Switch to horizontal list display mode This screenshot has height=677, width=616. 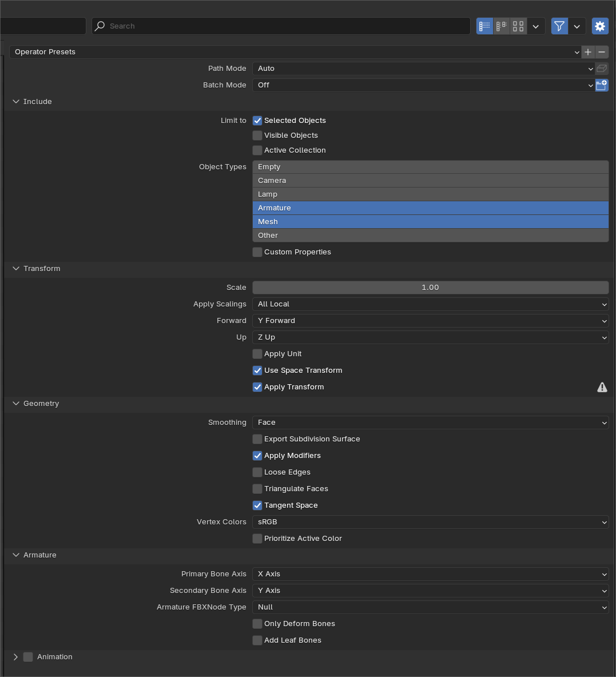[x=502, y=26]
